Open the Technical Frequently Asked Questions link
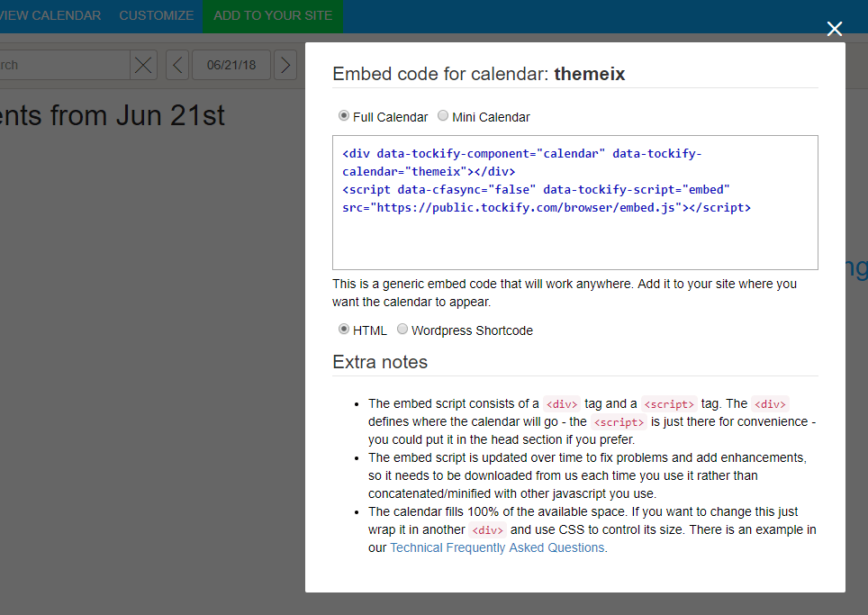Viewport: 868px width, 615px height. 498,547
